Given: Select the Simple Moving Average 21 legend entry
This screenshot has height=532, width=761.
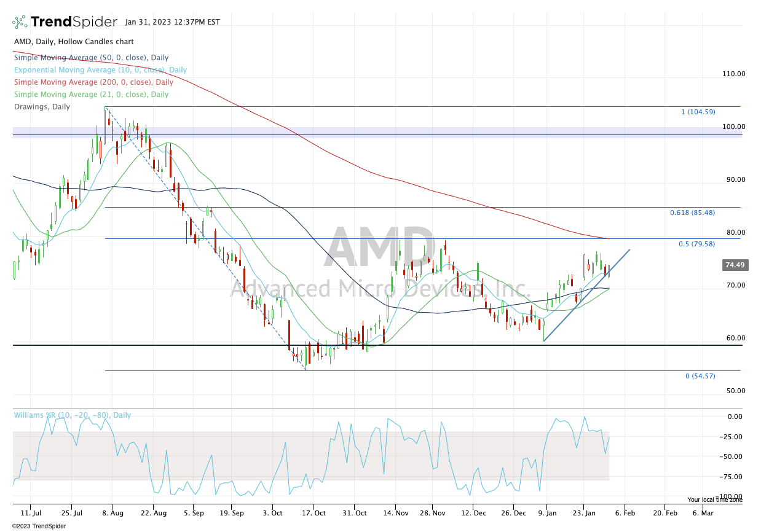Looking at the screenshot, I should point(91,95).
